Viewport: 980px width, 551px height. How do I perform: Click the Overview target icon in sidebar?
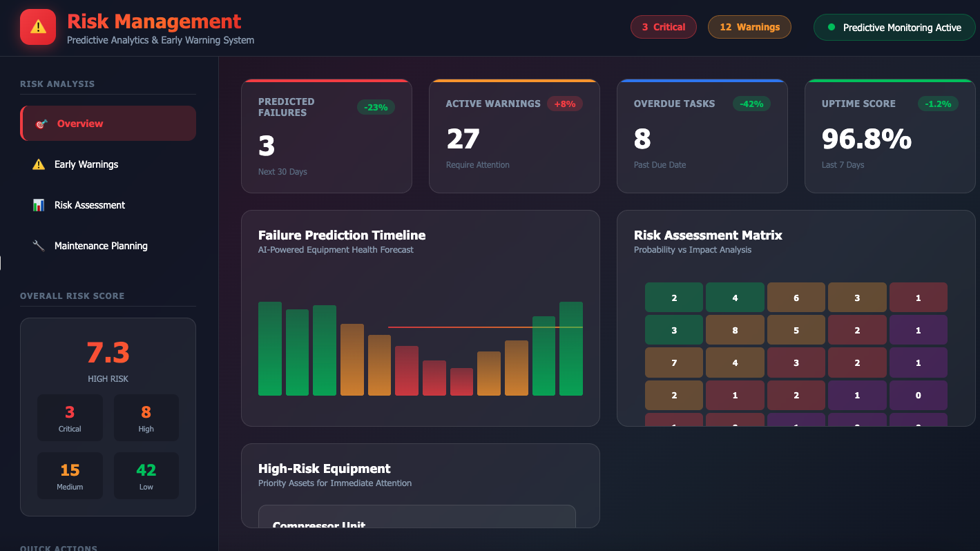(x=41, y=124)
